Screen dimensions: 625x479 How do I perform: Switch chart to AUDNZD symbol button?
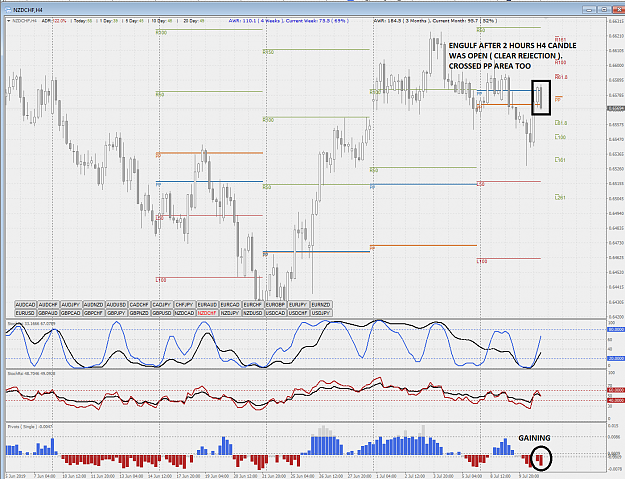pos(94,304)
